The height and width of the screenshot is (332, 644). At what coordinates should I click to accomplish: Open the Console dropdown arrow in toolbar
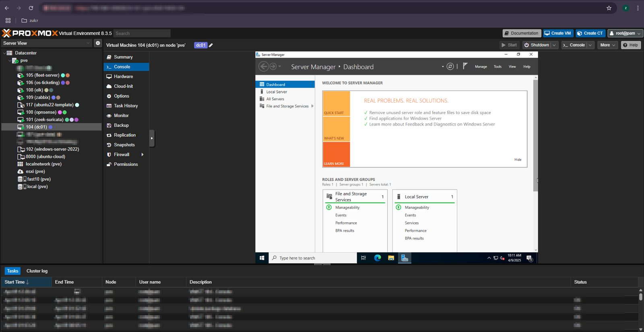590,45
